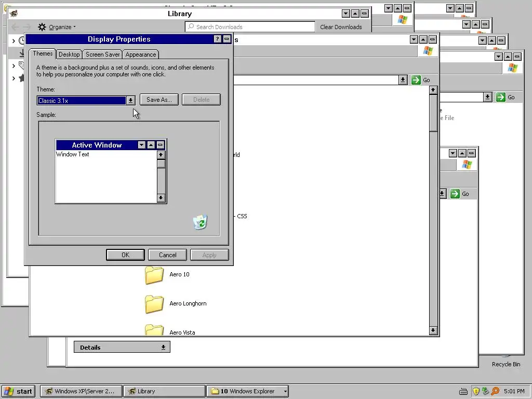This screenshot has height=399, width=532.
Task: Select the Downloads arrow icon in Library sidebar
Action: point(21,53)
